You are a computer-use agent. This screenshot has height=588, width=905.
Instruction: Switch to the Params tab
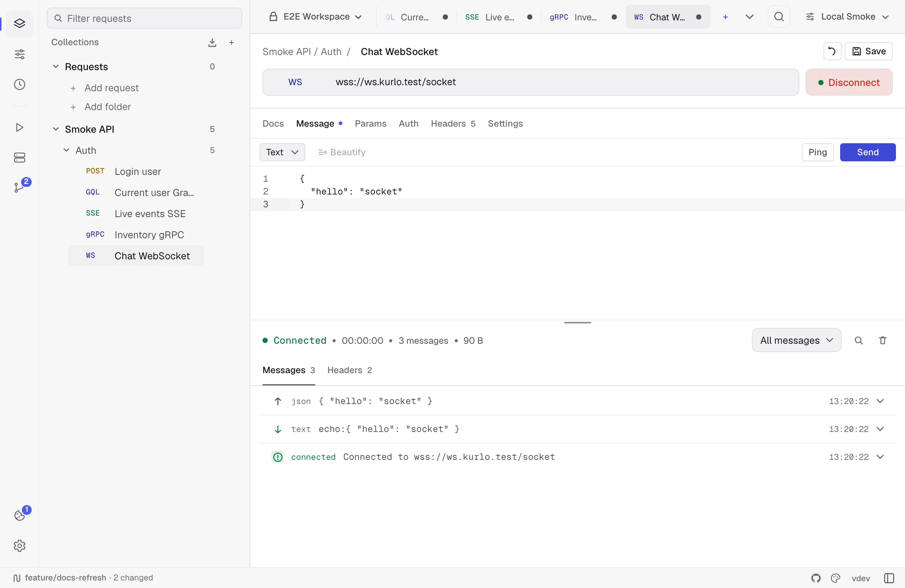pyautogui.click(x=370, y=124)
